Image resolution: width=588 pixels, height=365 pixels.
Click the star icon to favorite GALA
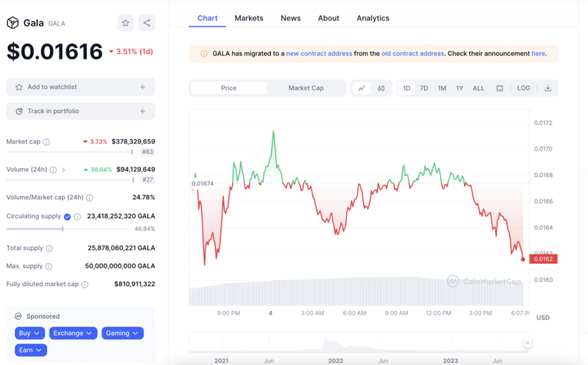pos(125,23)
